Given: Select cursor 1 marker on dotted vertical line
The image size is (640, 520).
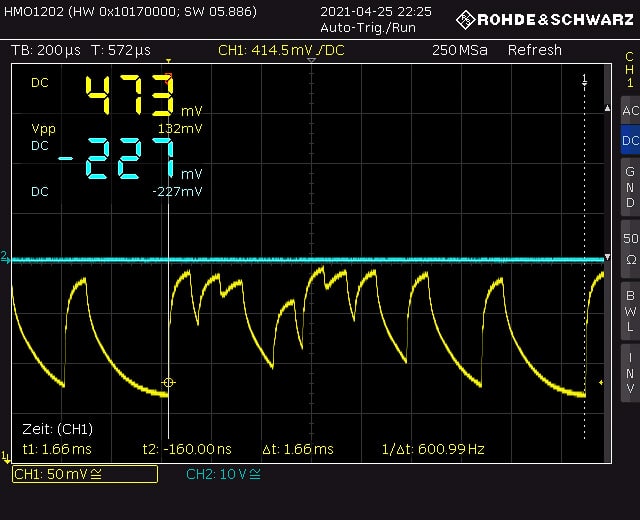Looking at the screenshot, I should click(585, 77).
